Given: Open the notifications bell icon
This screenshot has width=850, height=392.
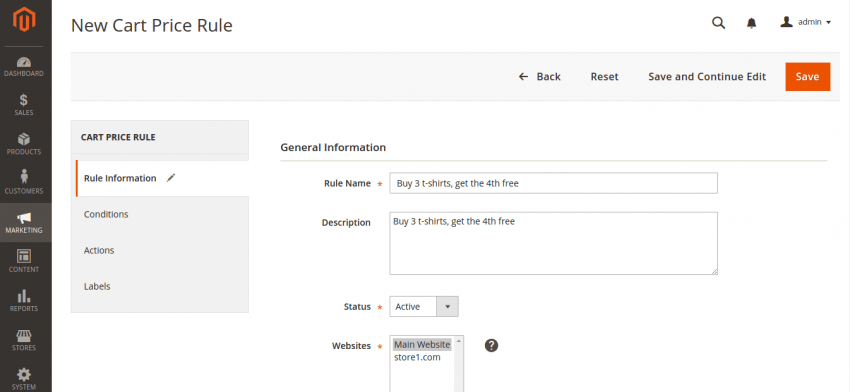Looking at the screenshot, I should [x=751, y=23].
